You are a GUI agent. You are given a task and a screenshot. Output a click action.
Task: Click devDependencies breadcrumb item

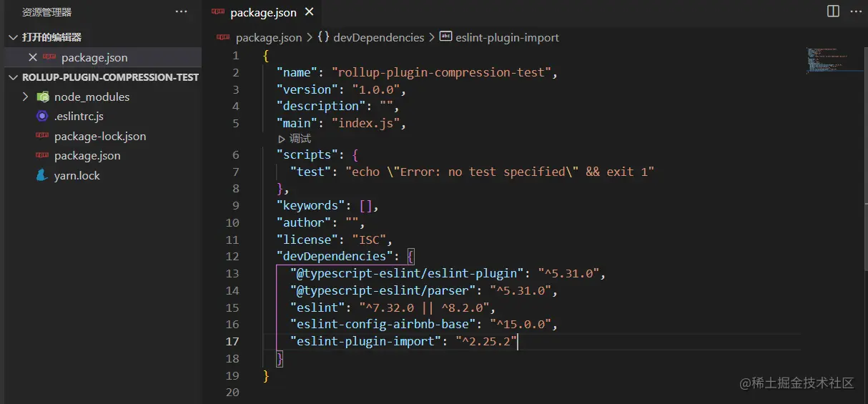(379, 37)
